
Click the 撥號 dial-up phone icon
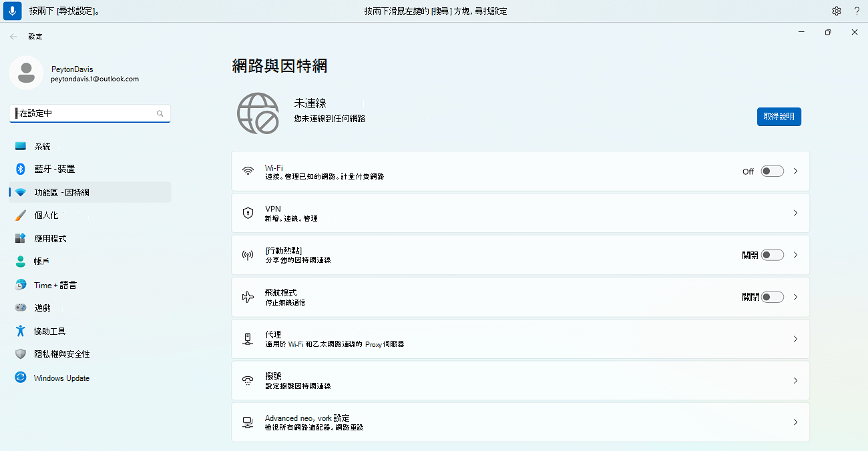click(248, 380)
